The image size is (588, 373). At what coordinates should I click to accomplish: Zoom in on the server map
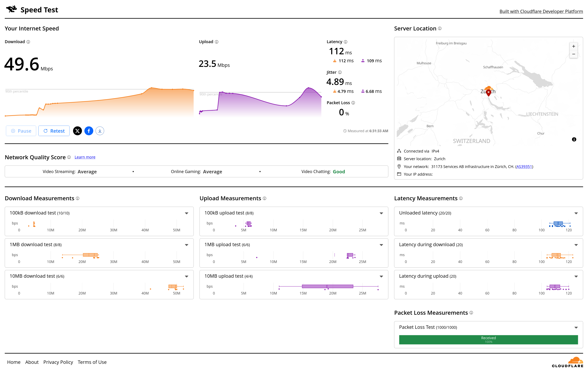pyautogui.click(x=574, y=46)
